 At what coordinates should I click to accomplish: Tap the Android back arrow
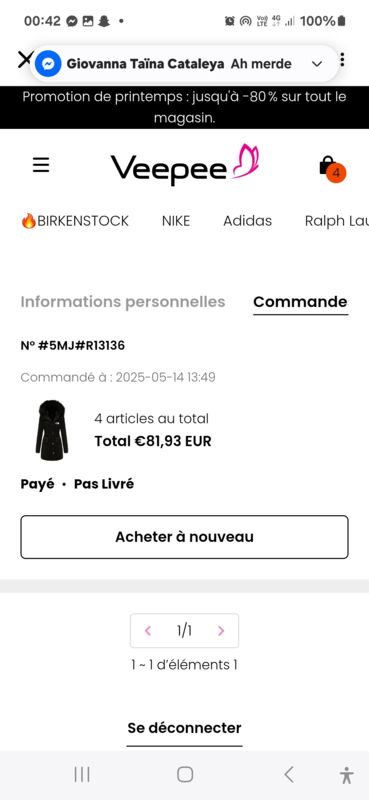289,774
